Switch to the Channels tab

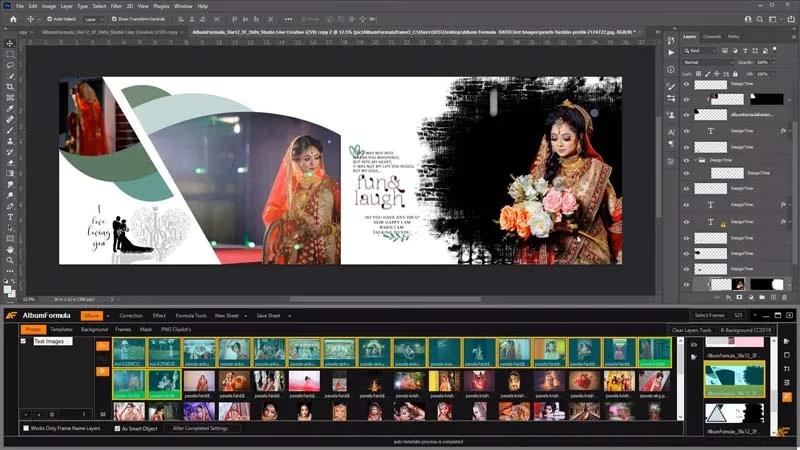(x=711, y=37)
